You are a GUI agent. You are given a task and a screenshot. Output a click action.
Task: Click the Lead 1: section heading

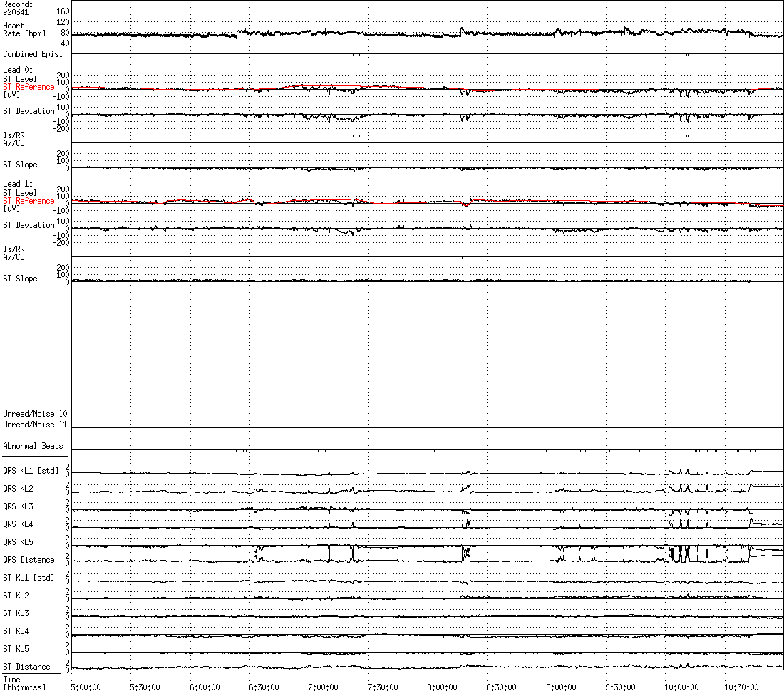click(x=18, y=184)
